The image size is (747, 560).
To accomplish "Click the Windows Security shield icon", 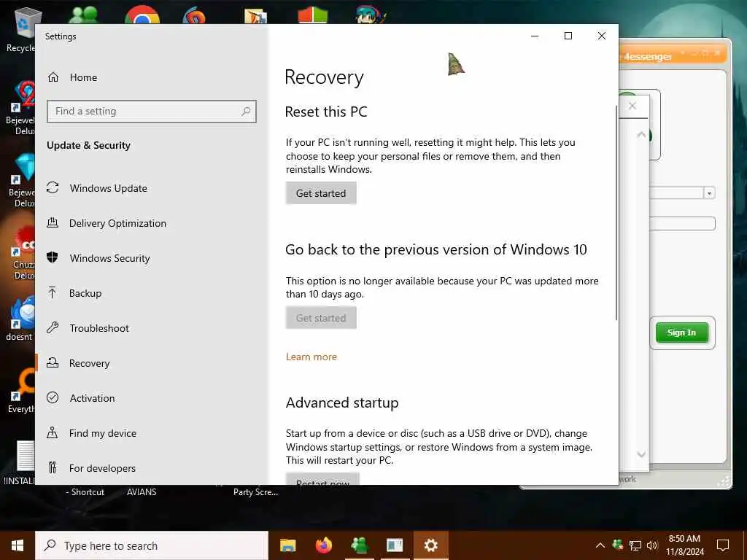I will click(x=53, y=257).
